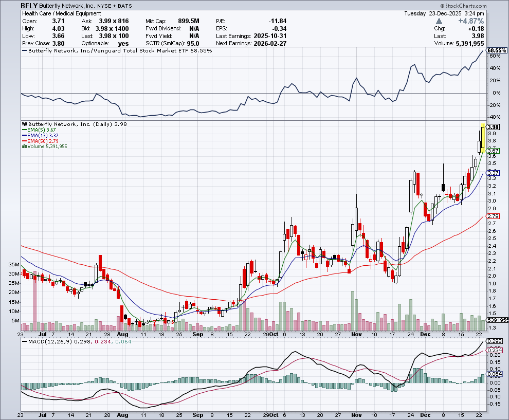
Task: Click the 5391955 volume tag on right axis
Action: tap(498, 320)
